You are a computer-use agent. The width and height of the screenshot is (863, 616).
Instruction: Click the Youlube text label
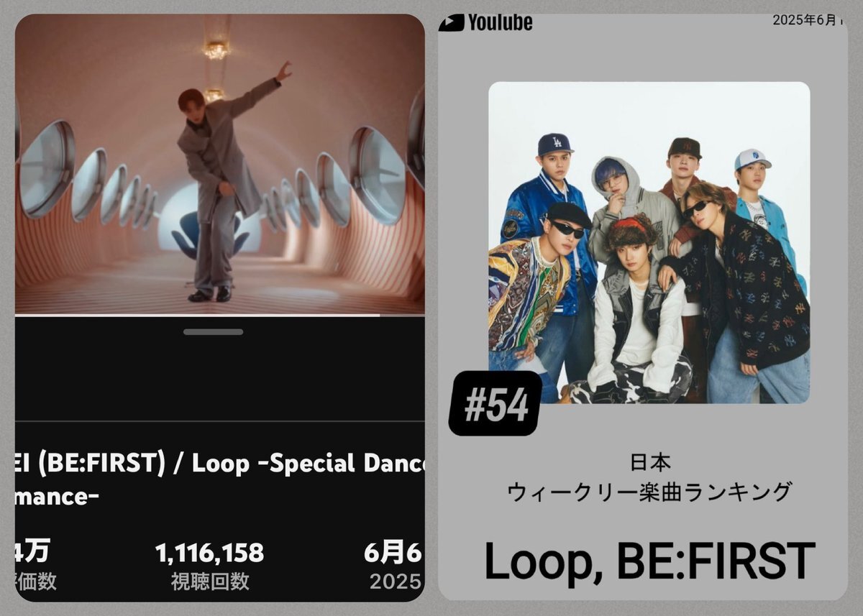[x=500, y=22]
